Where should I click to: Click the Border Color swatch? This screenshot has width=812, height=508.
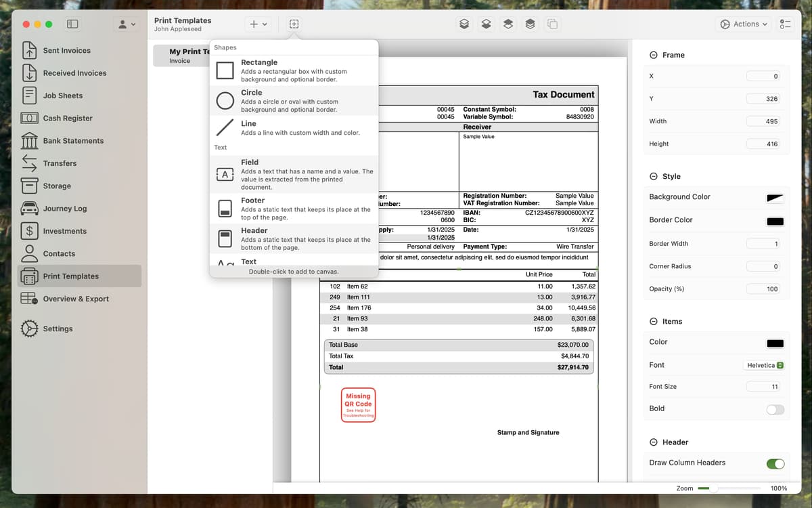coord(775,221)
